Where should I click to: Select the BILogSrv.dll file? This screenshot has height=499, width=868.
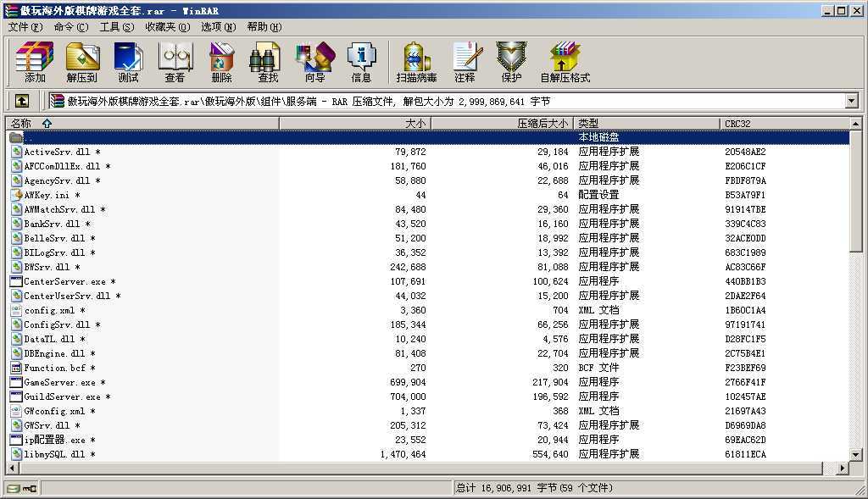[428, 252]
